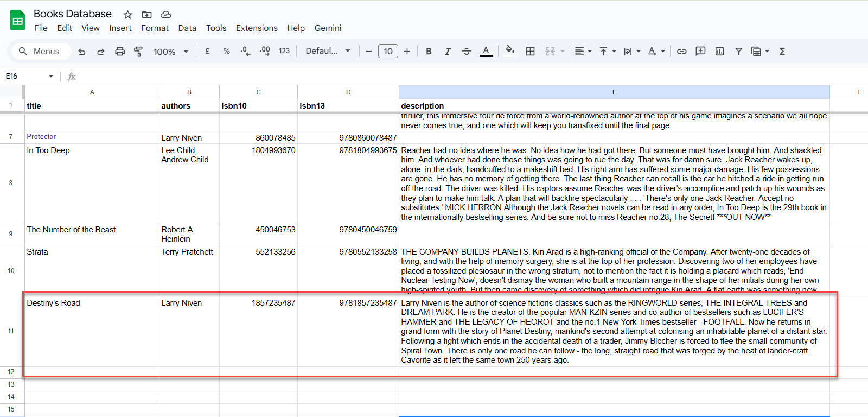Click the Protector title link

41,137
